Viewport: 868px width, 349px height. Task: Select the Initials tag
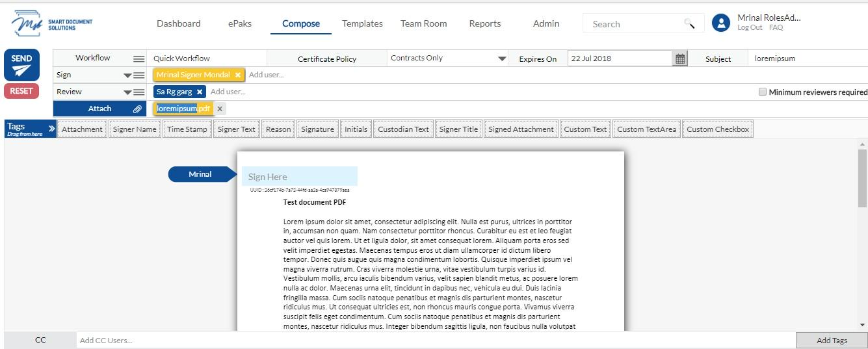[x=356, y=129]
